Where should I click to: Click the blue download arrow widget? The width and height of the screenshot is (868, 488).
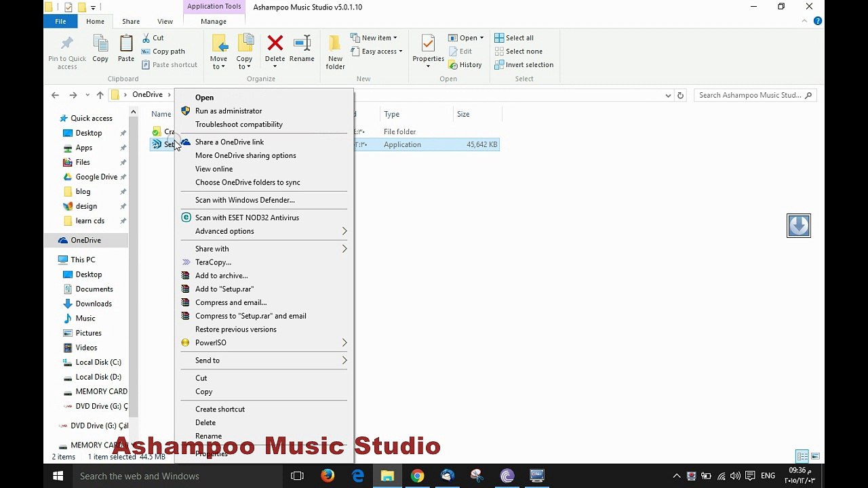tap(798, 226)
